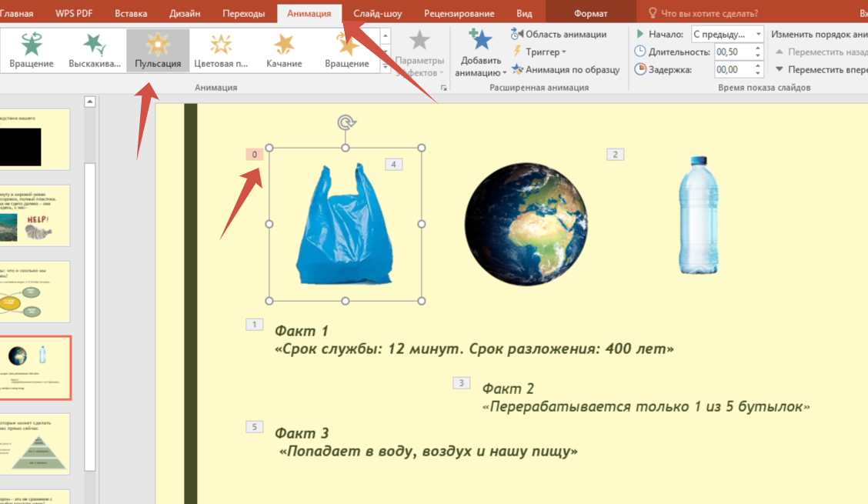Click the Что вы хотите сделать search box
The image size is (868, 504).
[709, 13]
